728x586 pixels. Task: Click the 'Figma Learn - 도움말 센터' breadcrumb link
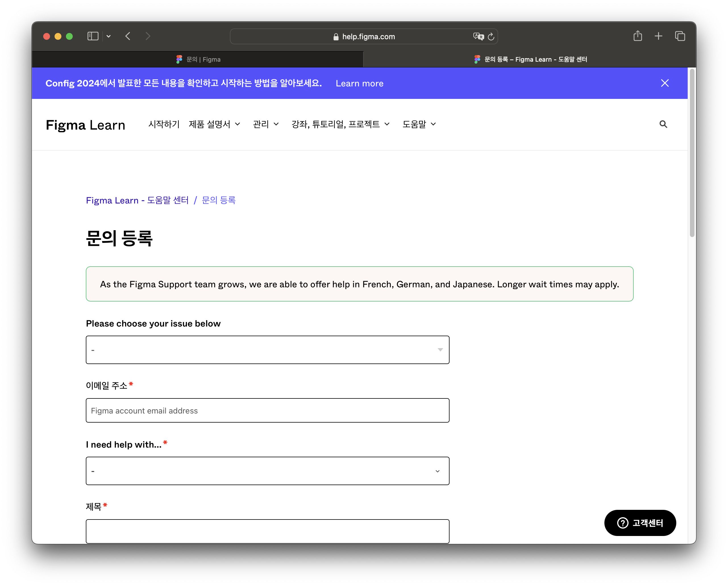pos(137,200)
